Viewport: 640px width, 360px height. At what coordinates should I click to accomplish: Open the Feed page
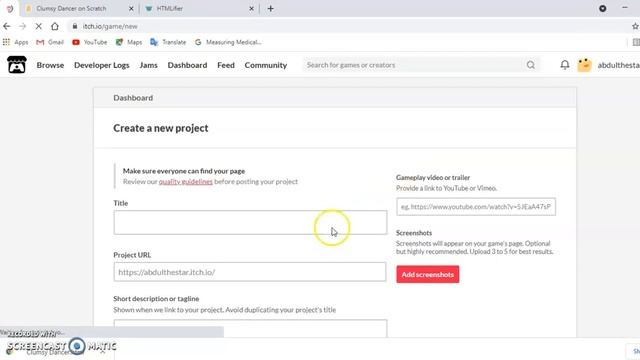point(226,65)
